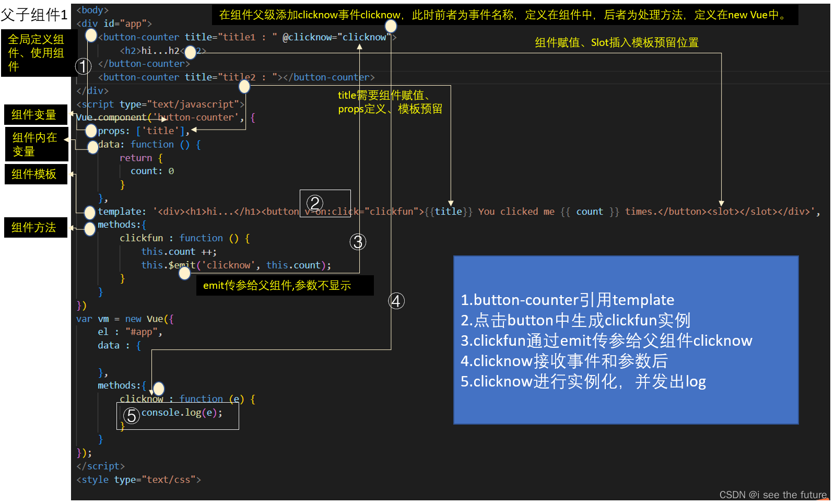
Task: Click "4.clicknow接收事件和参数后" in the blue box
Action: point(564,361)
